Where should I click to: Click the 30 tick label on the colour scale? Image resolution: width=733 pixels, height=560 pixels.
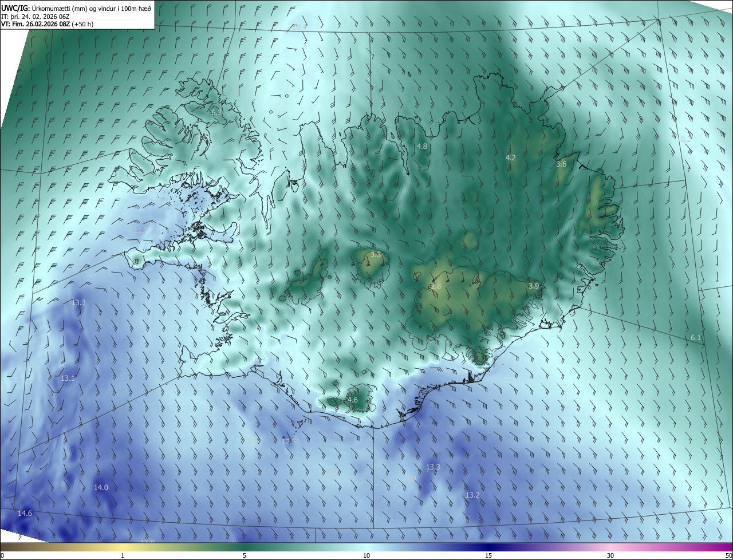click(610, 555)
